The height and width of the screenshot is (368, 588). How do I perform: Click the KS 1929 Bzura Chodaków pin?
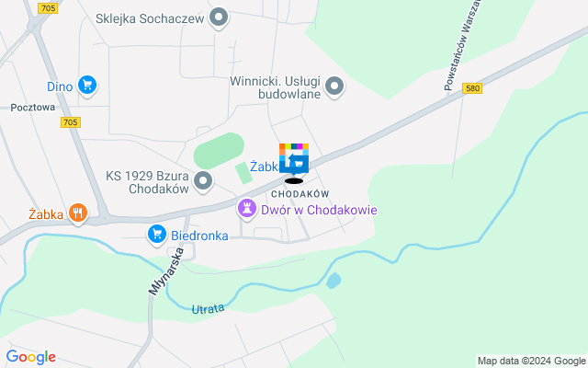[x=203, y=182]
